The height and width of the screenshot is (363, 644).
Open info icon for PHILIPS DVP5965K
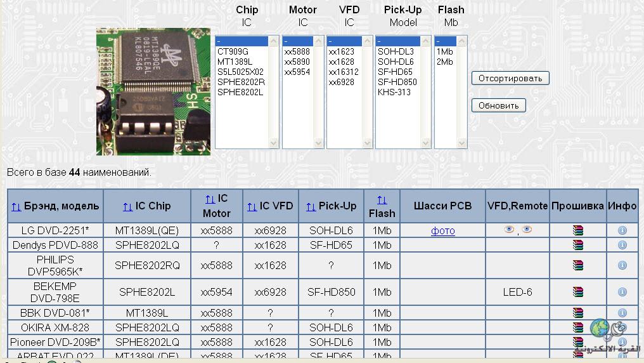click(622, 265)
